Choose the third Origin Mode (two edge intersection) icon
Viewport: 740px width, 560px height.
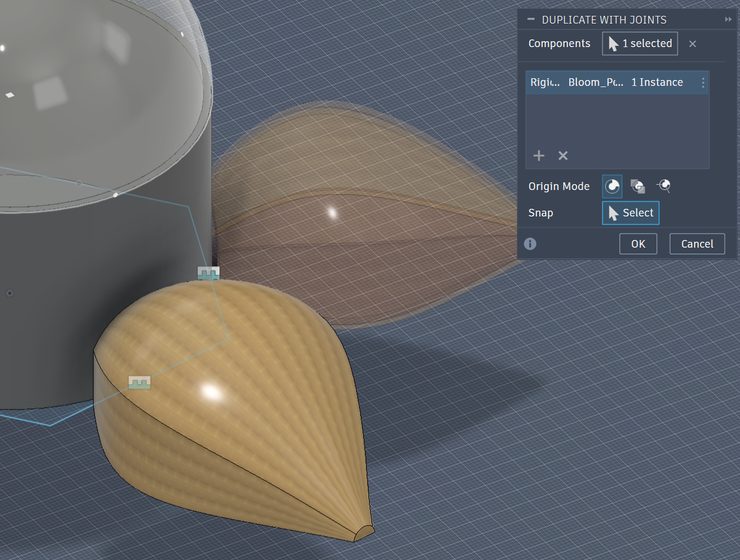pos(663,186)
